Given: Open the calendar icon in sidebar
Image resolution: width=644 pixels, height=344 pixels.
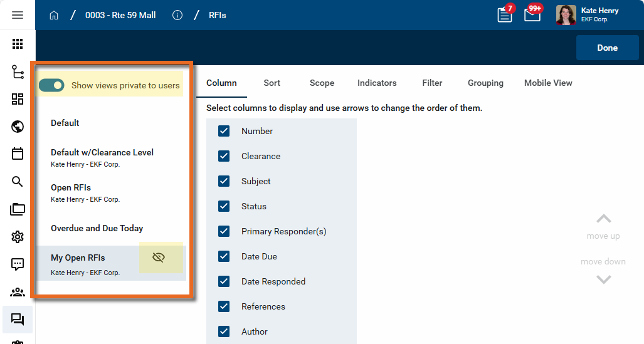Looking at the screenshot, I should [x=18, y=154].
